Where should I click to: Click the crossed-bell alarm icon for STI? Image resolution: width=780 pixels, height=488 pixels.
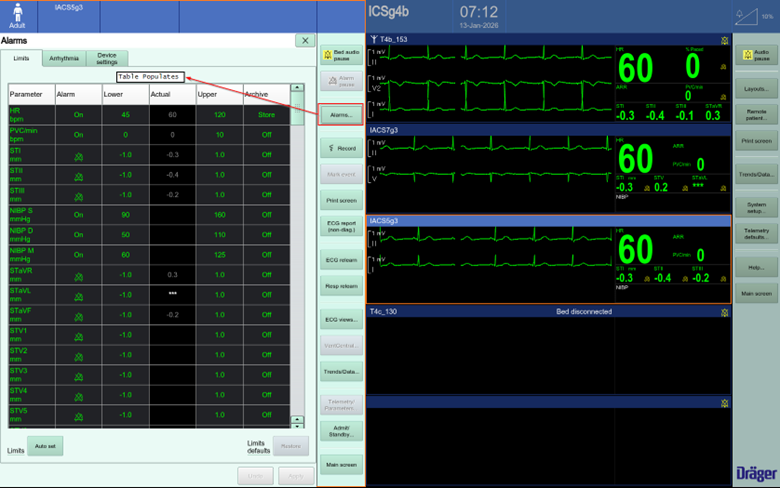tap(78, 155)
